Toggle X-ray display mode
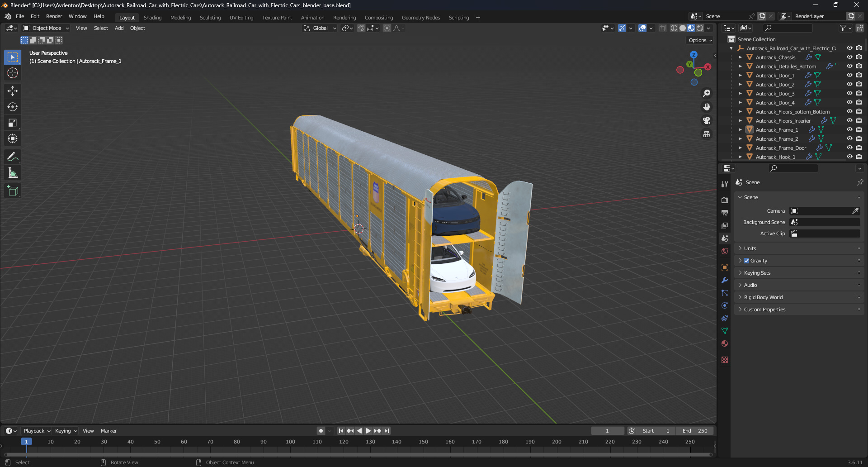 (x=662, y=28)
